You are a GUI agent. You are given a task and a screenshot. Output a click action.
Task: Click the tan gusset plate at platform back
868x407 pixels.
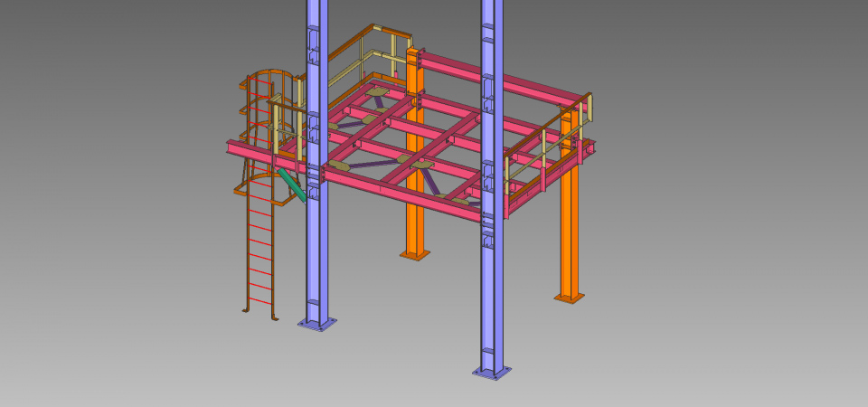click(377, 90)
